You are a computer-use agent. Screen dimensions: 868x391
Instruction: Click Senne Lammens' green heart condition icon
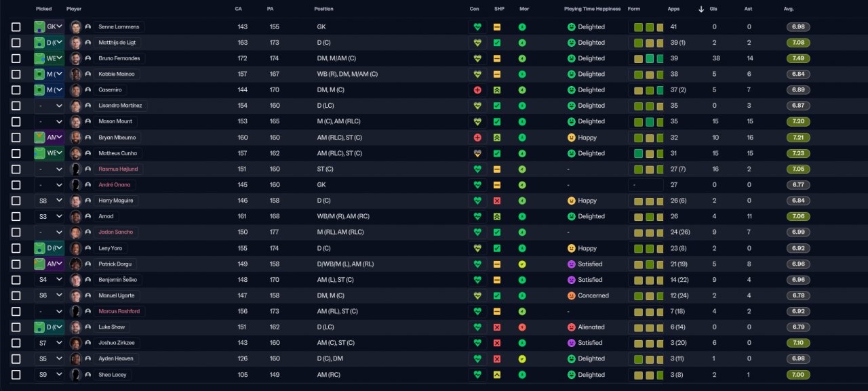click(477, 27)
